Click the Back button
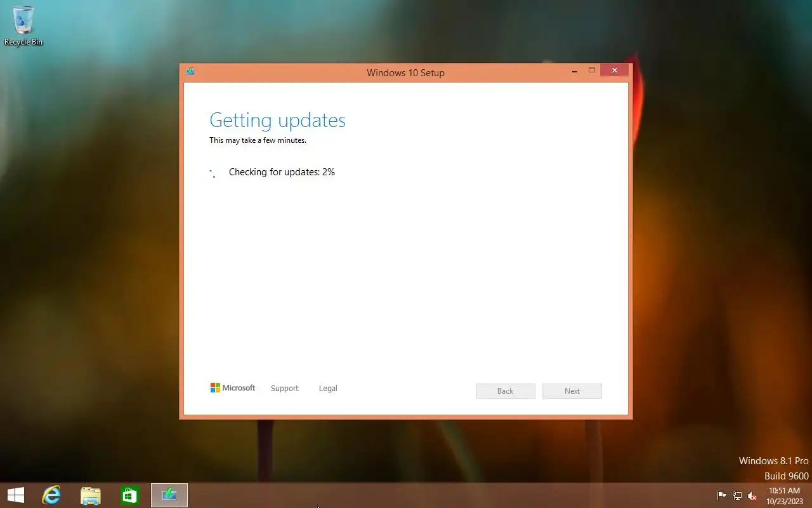Image resolution: width=812 pixels, height=508 pixels. (506, 391)
